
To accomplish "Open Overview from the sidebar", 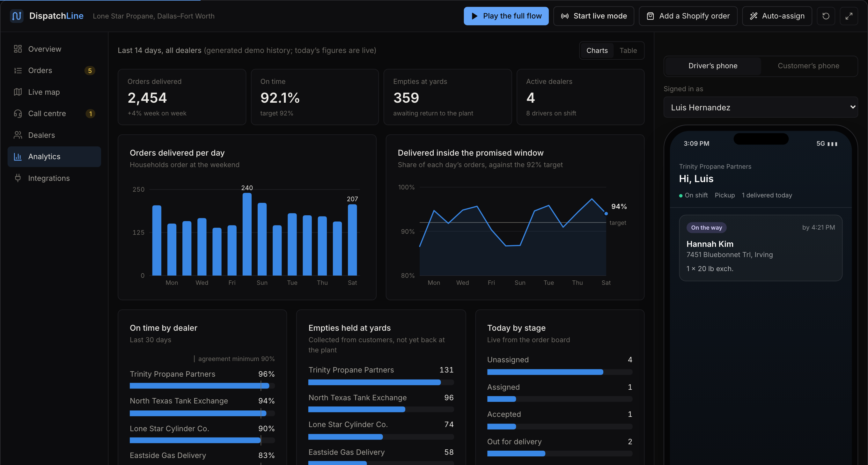I will click(x=54, y=49).
